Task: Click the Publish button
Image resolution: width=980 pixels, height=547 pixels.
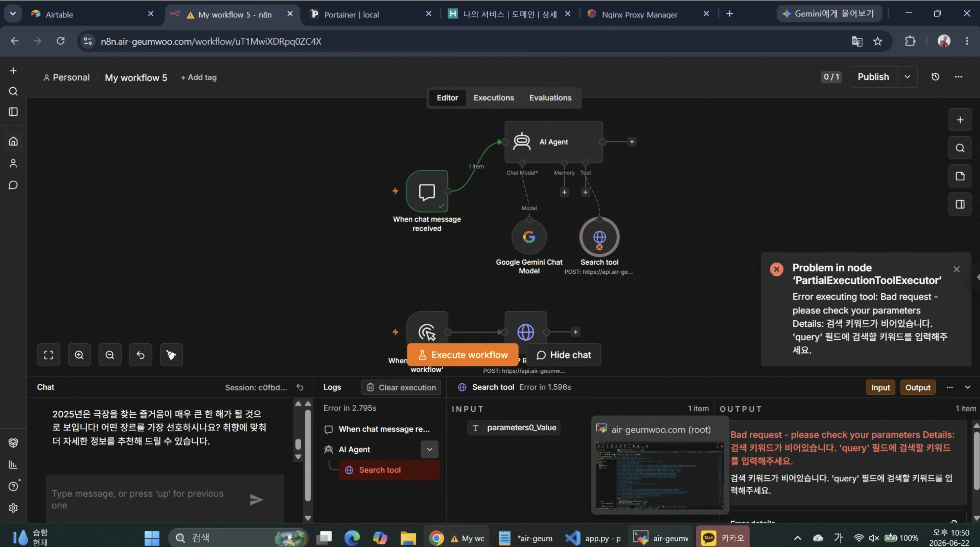Action: click(x=873, y=77)
